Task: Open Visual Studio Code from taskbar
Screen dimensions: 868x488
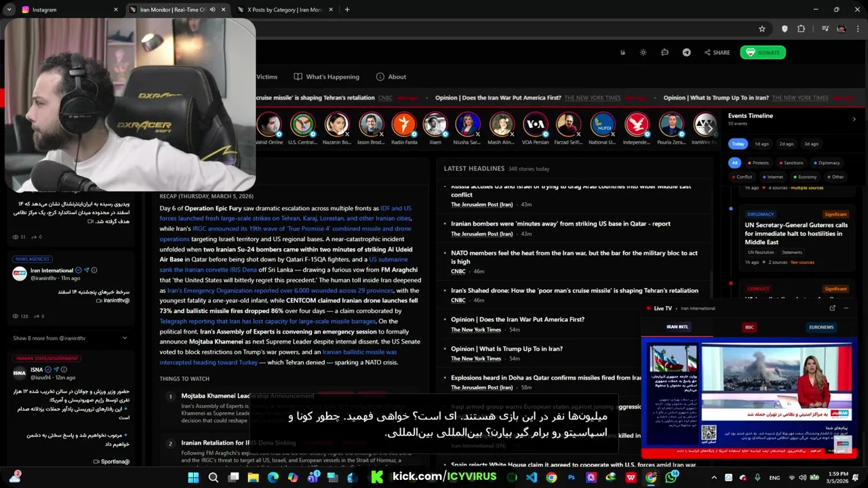Action: [x=532, y=478]
